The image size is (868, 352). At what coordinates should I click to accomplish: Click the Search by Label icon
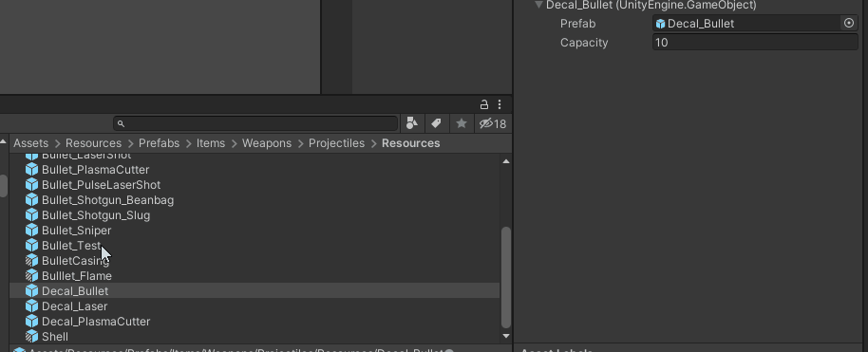click(436, 123)
